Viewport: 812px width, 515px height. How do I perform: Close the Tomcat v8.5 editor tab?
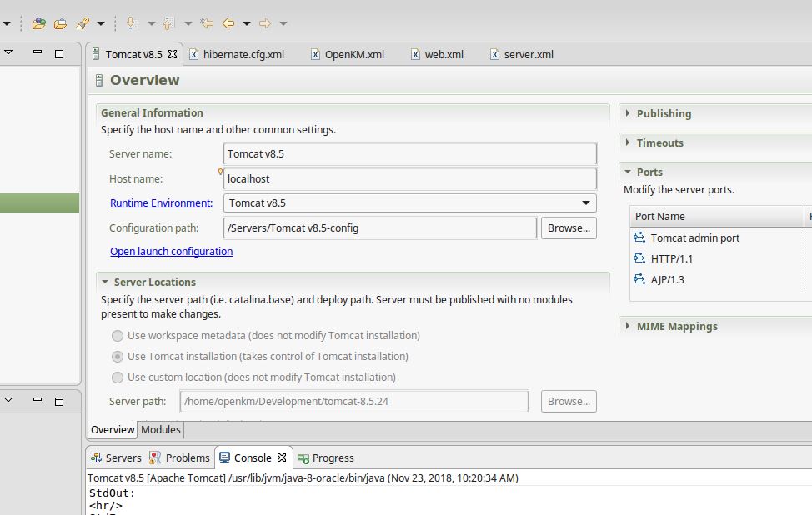173,54
